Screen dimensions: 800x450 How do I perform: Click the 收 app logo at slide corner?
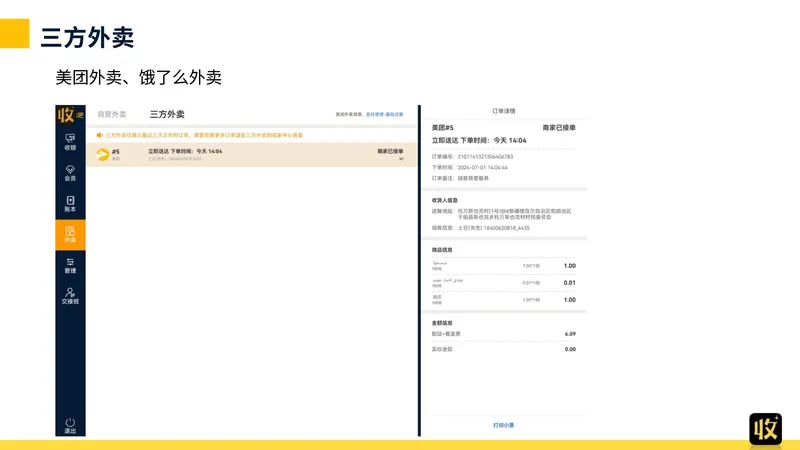click(x=765, y=429)
